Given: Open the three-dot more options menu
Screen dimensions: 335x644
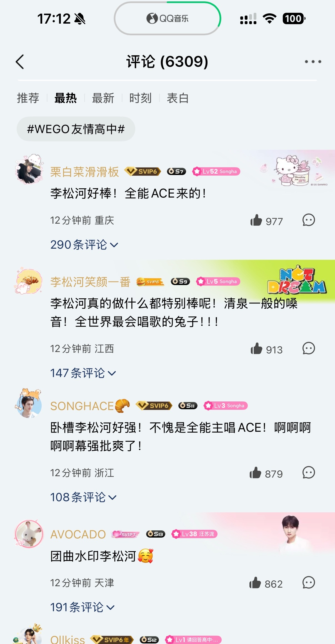Looking at the screenshot, I should tap(313, 62).
